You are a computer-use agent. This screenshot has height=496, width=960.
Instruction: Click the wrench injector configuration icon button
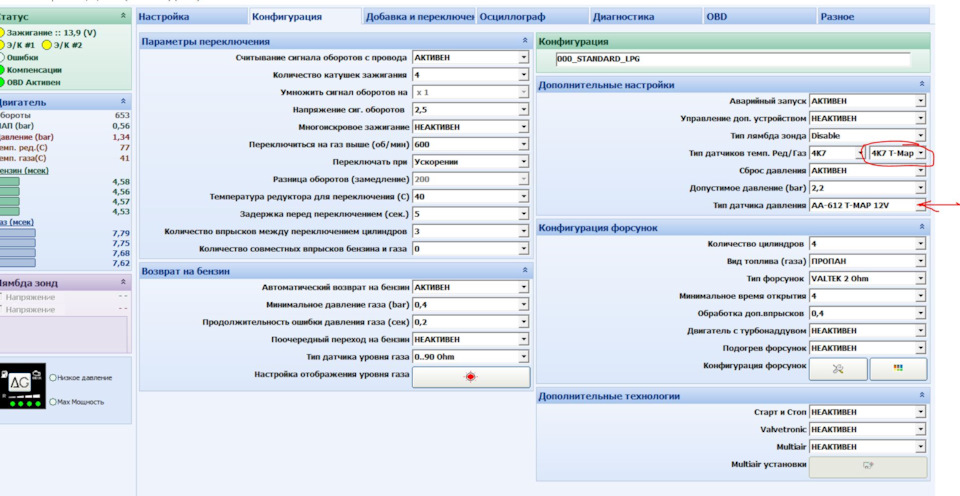[x=838, y=369]
